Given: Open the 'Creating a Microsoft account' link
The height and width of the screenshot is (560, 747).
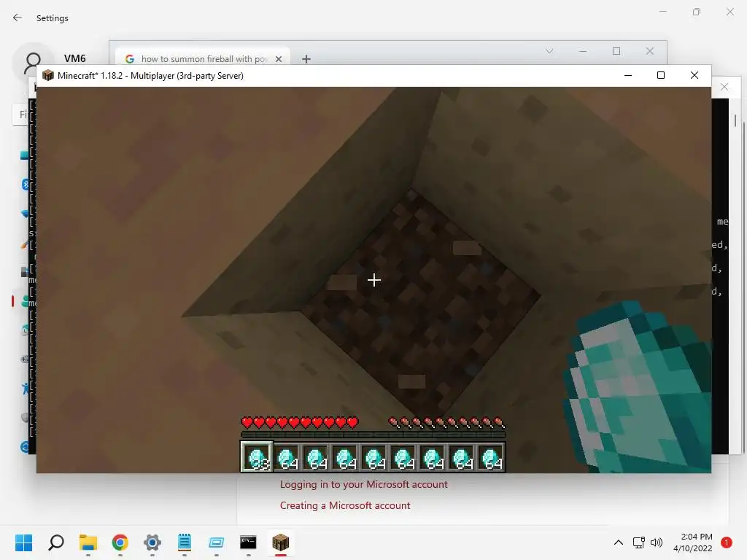Looking at the screenshot, I should (x=345, y=505).
